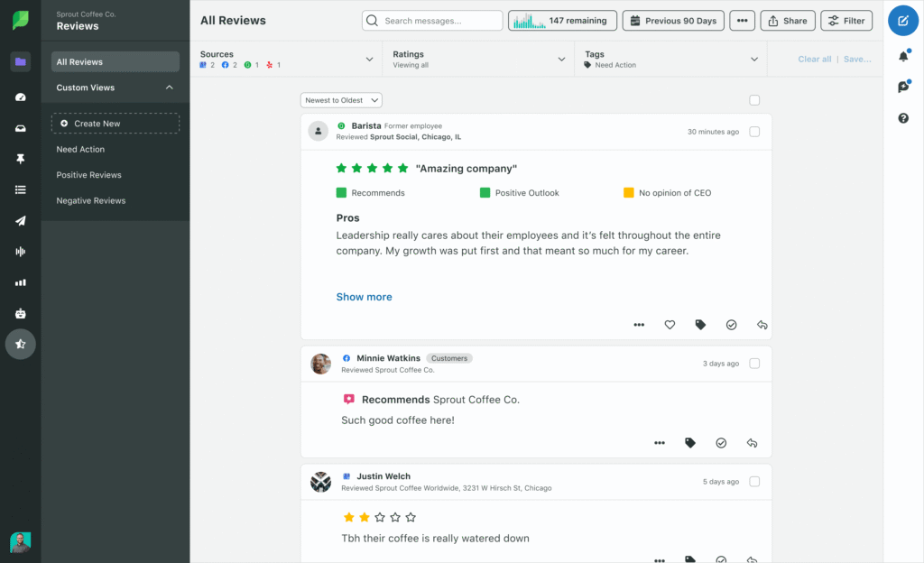Open the list feeds icon in sidebar
The width and height of the screenshot is (924, 563).
(x=21, y=189)
